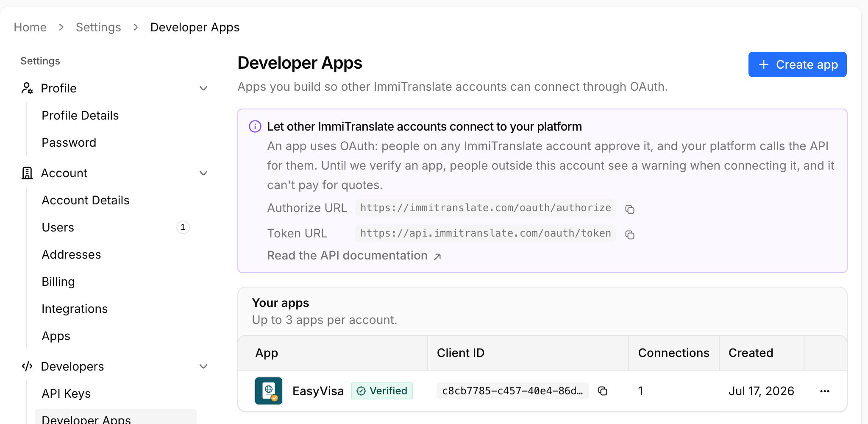The width and height of the screenshot is (868, 424).
Task: Click the EasyVisa app logo
Action: pos(269,391)
